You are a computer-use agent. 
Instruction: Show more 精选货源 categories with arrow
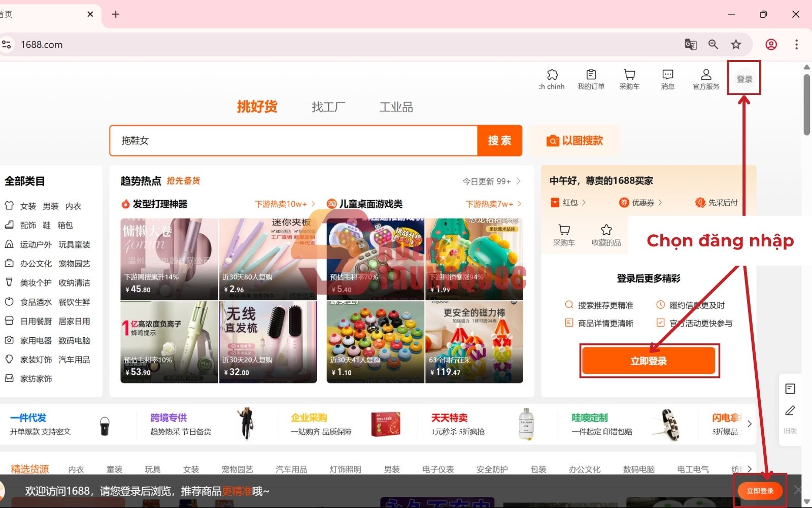(749, 468)
